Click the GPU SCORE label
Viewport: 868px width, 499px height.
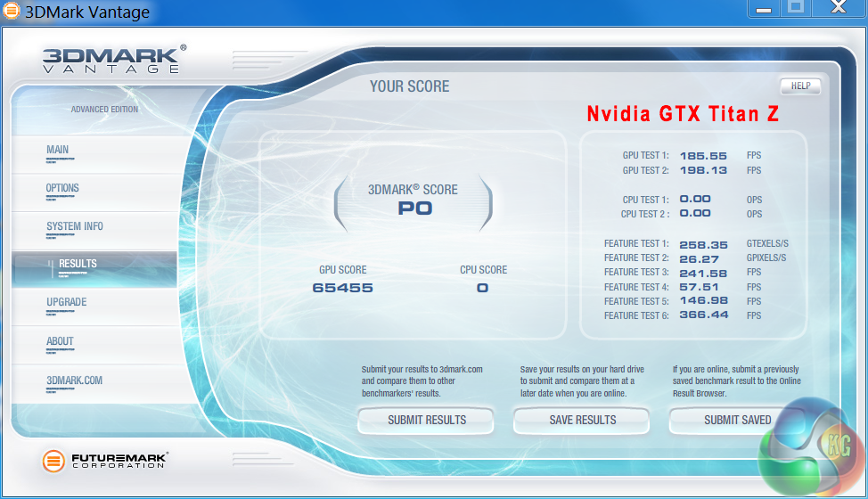tap(343, 270)
